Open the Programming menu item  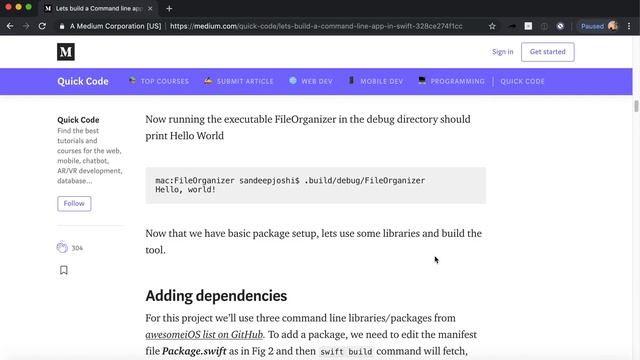click(x=451, y=81)
